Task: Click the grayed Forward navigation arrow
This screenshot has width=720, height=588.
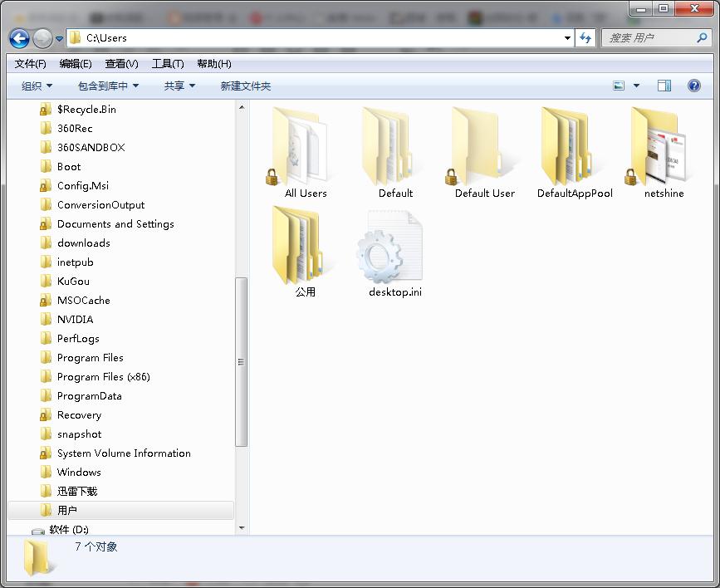Action: pyautogui.click(x=42, y=38)
